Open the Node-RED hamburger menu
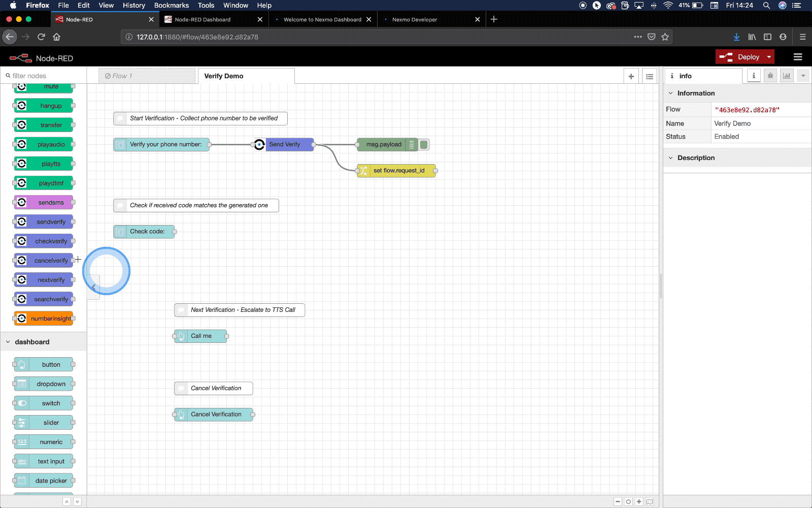Image resolution: width=812 pixels, height=508 pixels. click(x=798, y=56)
